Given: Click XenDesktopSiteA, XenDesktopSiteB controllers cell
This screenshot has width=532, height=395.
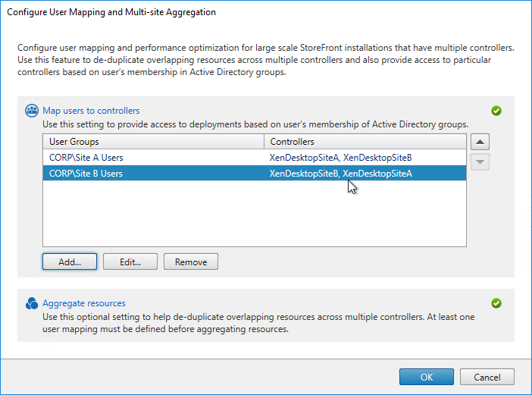Looking at the screenshot, I should [340, 158].
